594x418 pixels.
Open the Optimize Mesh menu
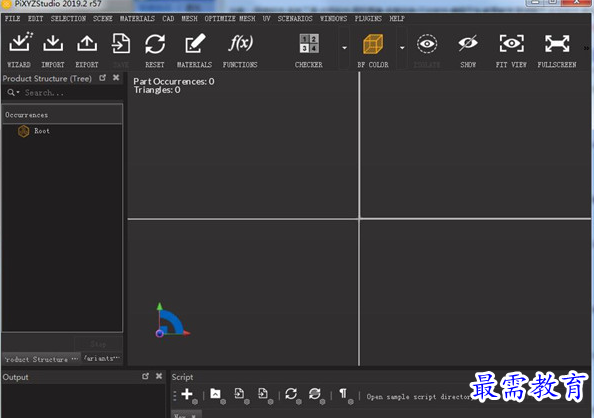tap(230, 19)
